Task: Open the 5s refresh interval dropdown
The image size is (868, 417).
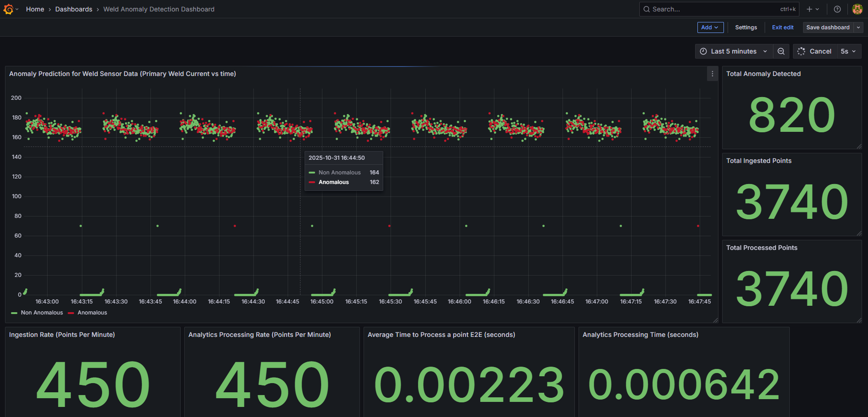Action: [848, 51]
